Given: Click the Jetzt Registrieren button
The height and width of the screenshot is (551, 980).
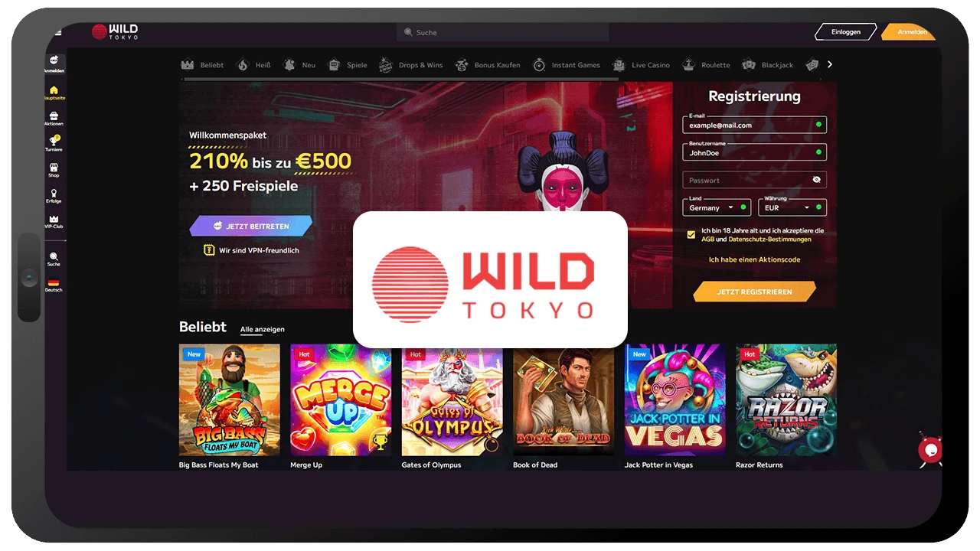Looking at the screenshot, I should 754,292.
